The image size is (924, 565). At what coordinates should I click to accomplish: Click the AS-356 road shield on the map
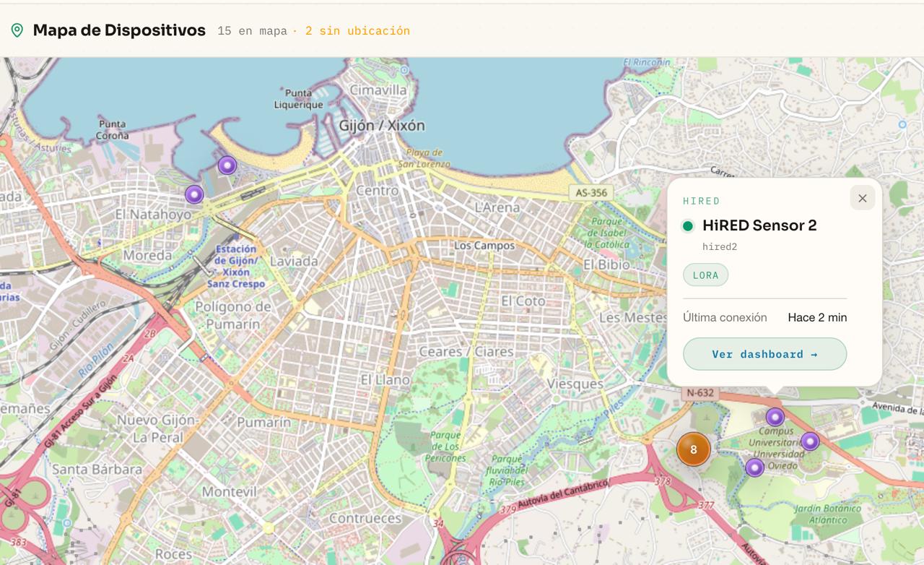tap(591, 193)
